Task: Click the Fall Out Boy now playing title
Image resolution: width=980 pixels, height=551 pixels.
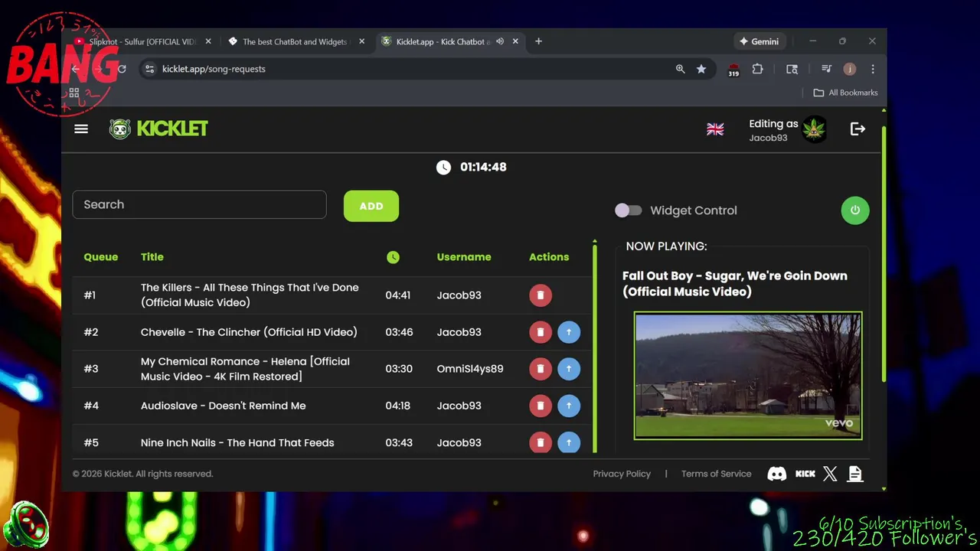Action: coord(735,283)
